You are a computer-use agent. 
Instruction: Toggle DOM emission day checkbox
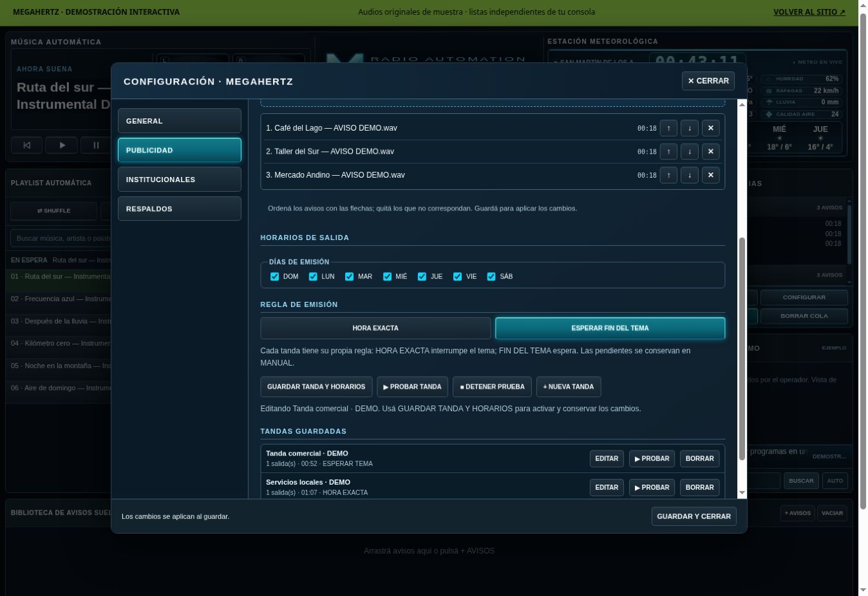(275, 277)
